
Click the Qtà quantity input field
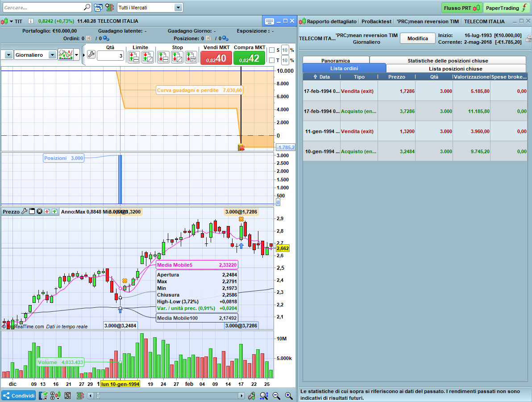[x=110, y=56]
